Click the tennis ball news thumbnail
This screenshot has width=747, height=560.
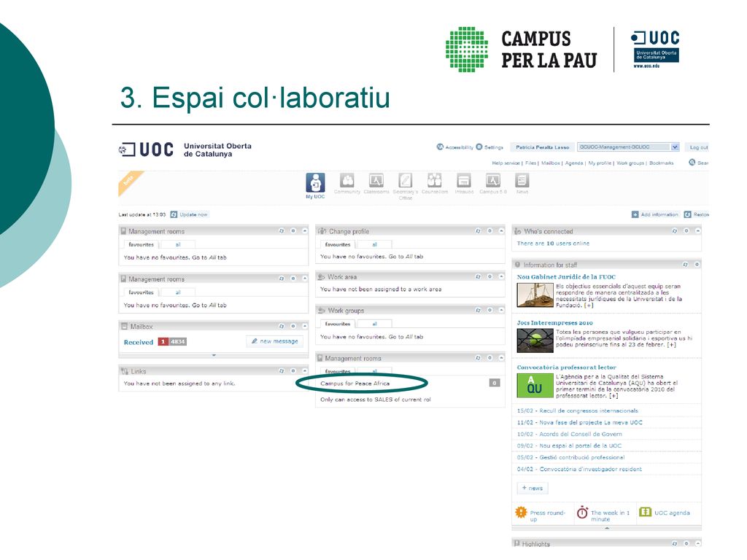(535, 341)
